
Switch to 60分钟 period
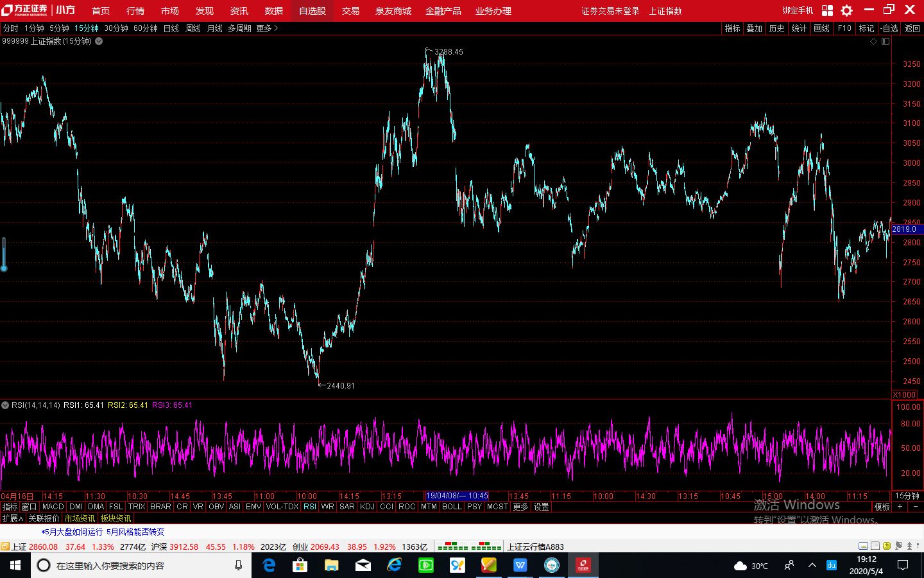point(146,28)
